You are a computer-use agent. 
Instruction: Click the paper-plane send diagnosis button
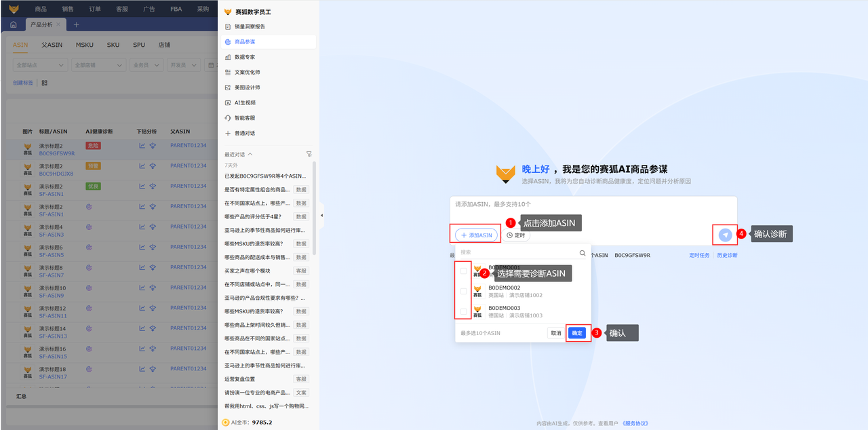click(726, 235)
